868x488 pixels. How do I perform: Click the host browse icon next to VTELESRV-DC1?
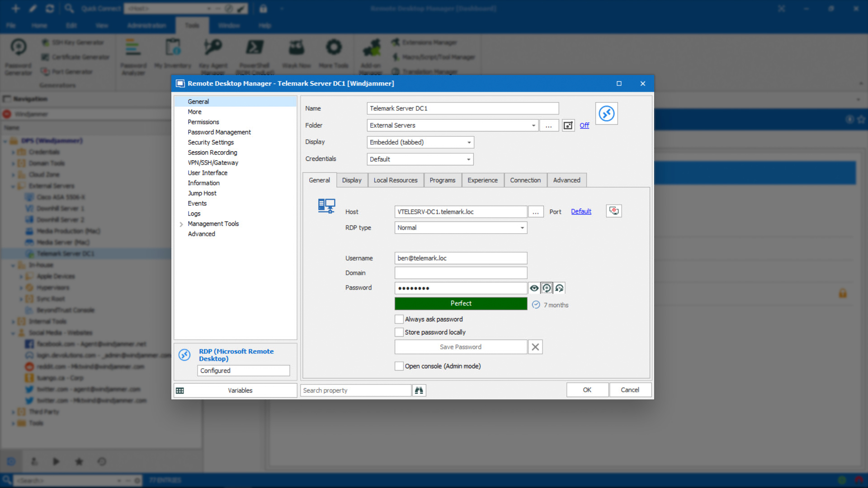534,211
